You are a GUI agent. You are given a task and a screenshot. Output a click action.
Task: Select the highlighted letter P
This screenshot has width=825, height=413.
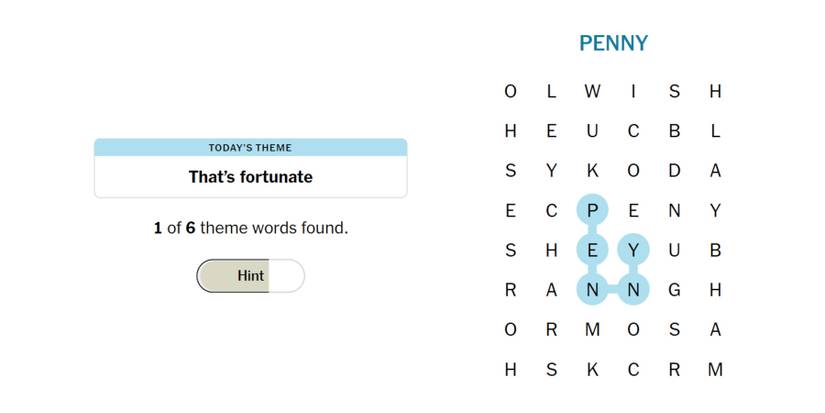(592, 211)
